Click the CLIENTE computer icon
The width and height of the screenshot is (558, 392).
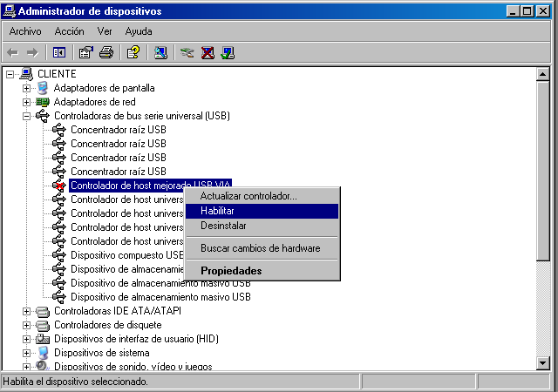click(x=27, y=74)
